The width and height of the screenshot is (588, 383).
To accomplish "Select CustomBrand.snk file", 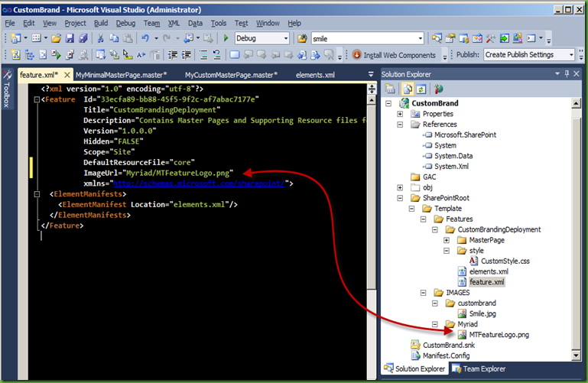I will (449, 345).
